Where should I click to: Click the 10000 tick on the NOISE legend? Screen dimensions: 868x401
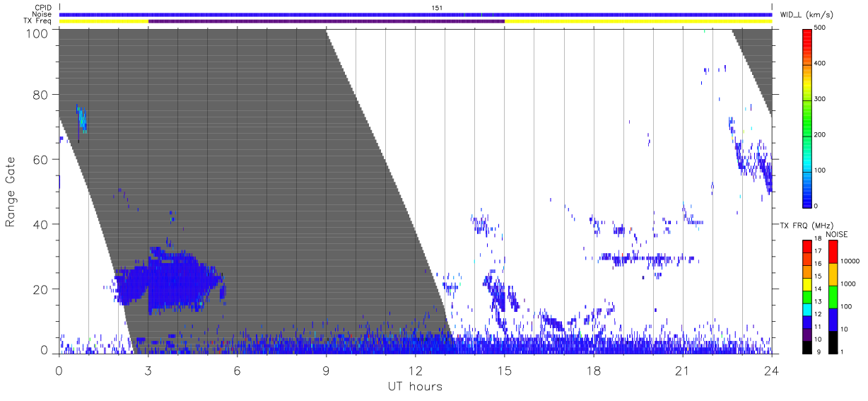[x=851, y=261]
